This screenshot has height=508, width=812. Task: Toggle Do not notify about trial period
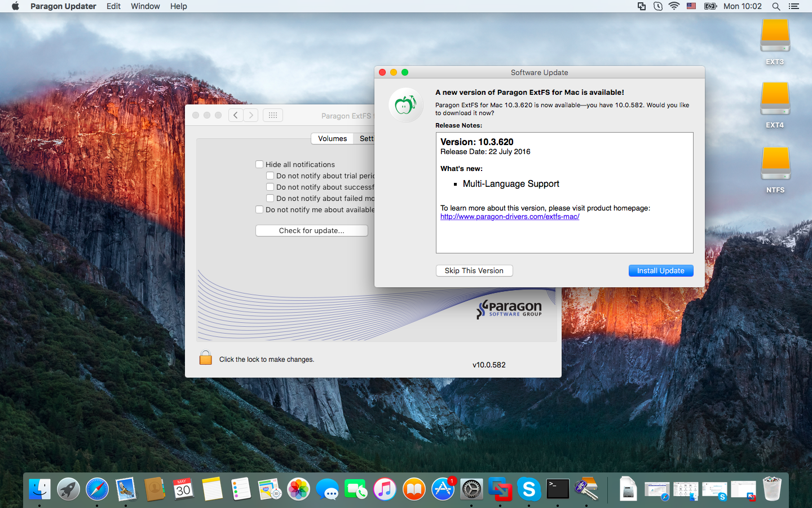(270, 176)
